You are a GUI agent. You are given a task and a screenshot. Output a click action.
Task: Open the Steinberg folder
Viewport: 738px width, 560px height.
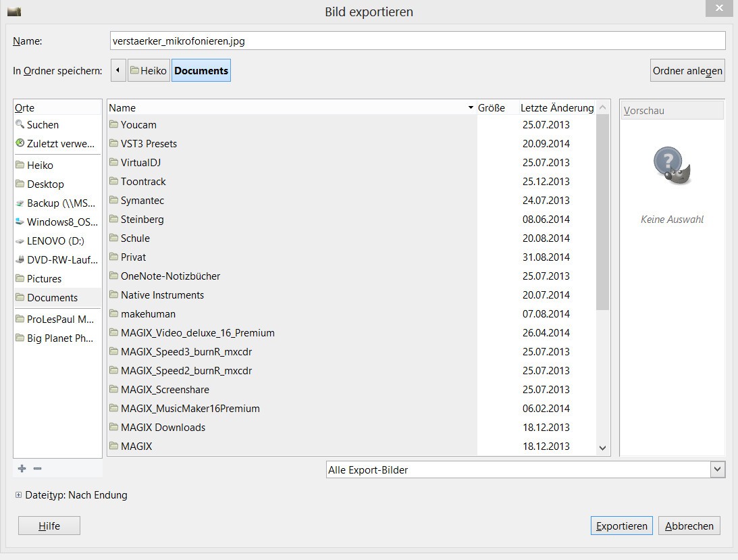[142, 219]
